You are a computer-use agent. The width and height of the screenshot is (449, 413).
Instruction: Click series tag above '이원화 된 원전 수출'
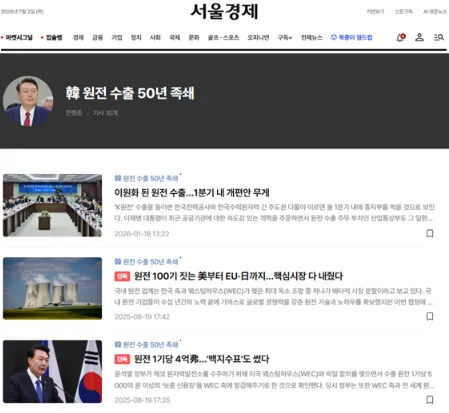147,178
